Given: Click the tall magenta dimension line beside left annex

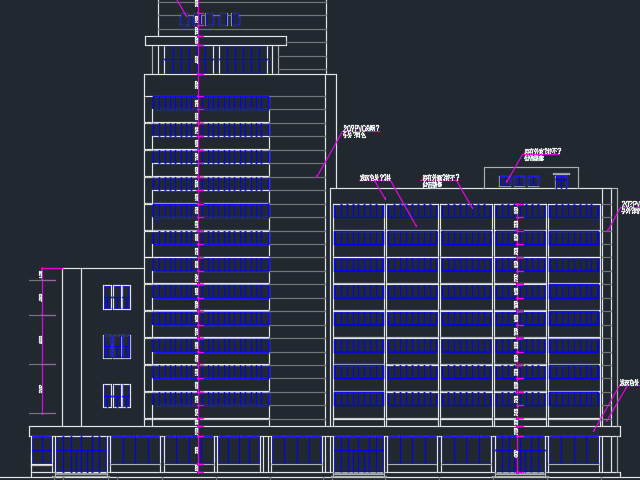Looking at the screenshot, I should pos(42,341).
